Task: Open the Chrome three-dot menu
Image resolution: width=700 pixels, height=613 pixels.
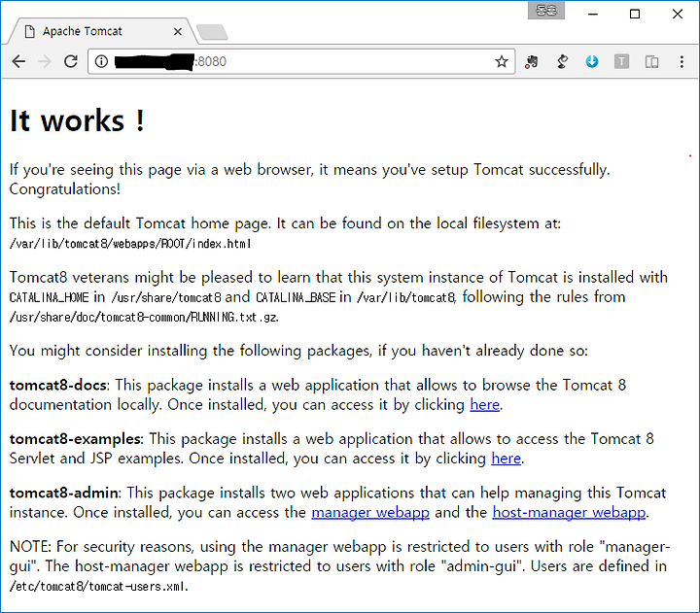Action: [x=682, y=61]
